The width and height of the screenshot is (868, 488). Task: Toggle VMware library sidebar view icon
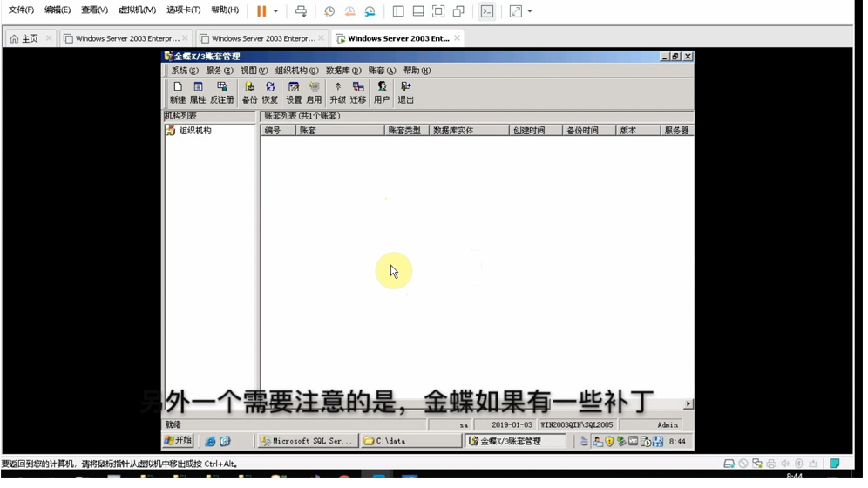398,11
